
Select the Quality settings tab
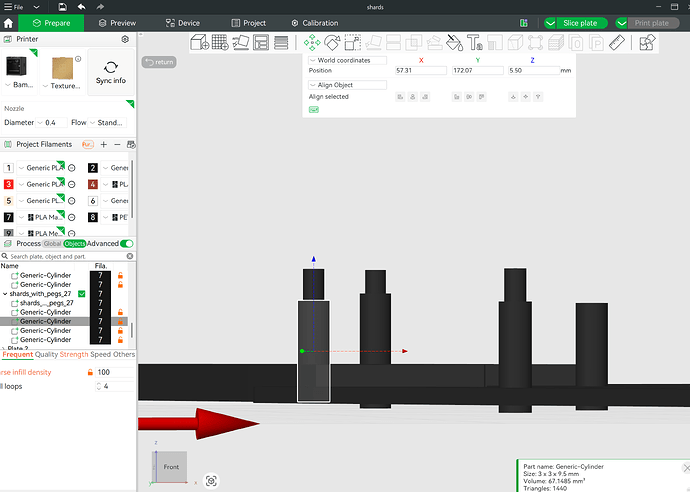46,354
